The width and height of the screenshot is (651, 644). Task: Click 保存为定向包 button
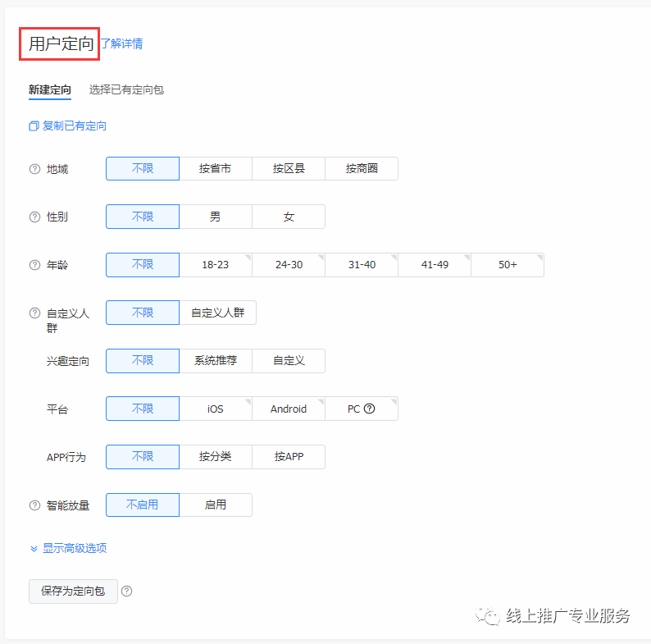tap(73, 591)
